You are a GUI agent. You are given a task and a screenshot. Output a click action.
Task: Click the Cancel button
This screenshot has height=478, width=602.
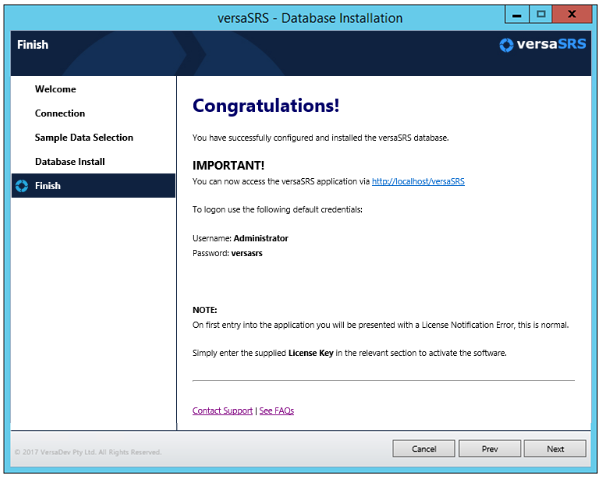tap(424, 449)
